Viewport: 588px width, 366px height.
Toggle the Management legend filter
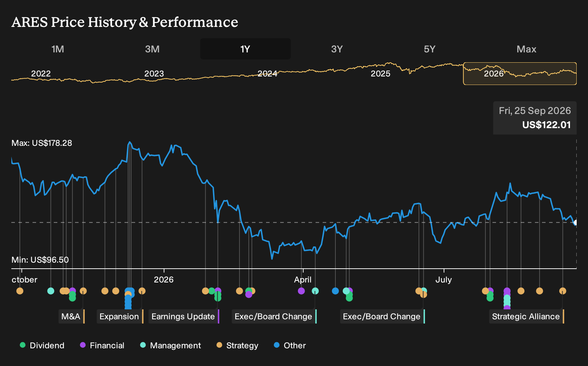click(171, 345)
